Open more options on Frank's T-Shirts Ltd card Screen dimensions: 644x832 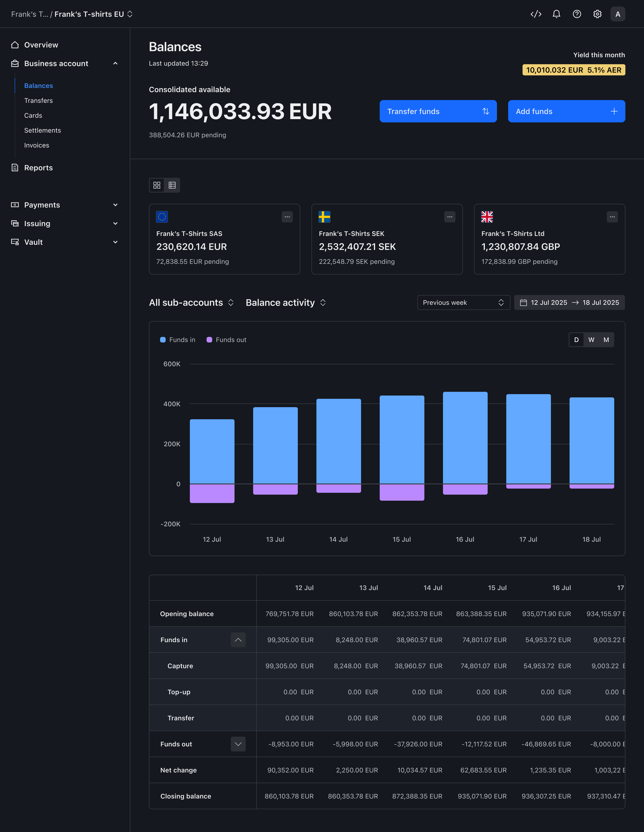(x=612, y=217)
